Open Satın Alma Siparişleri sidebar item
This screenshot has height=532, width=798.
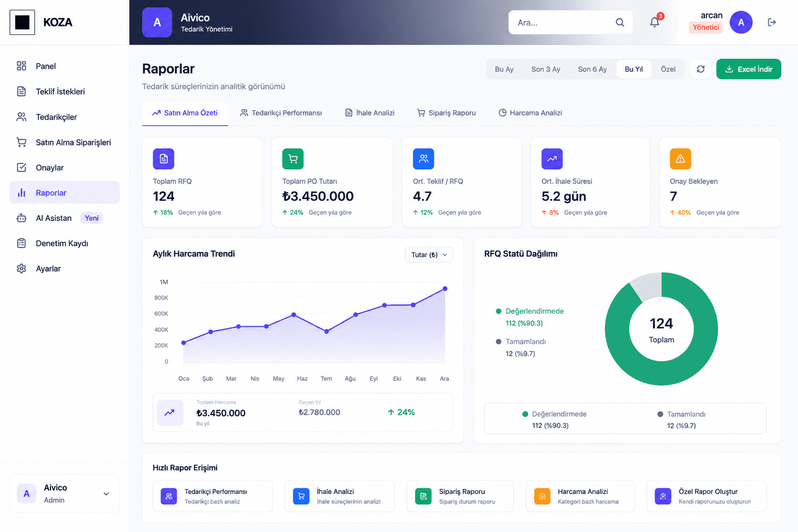click(x=64, y=142)
